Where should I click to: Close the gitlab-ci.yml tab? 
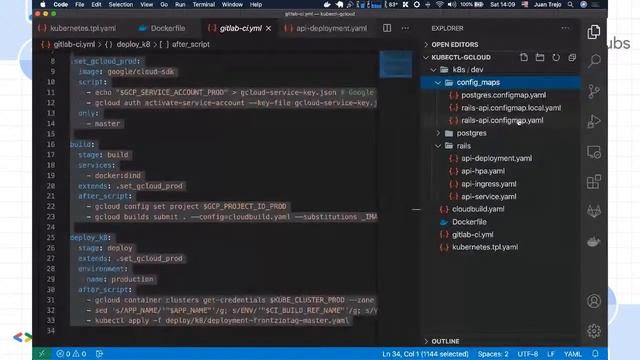[269, 29]
